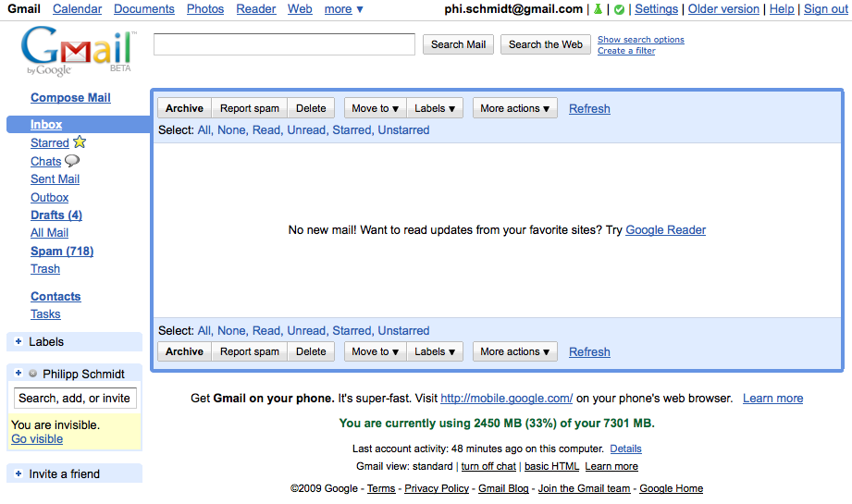The image size is (852, 504).
Task: Open Tasks
Action: click(45, 313)
